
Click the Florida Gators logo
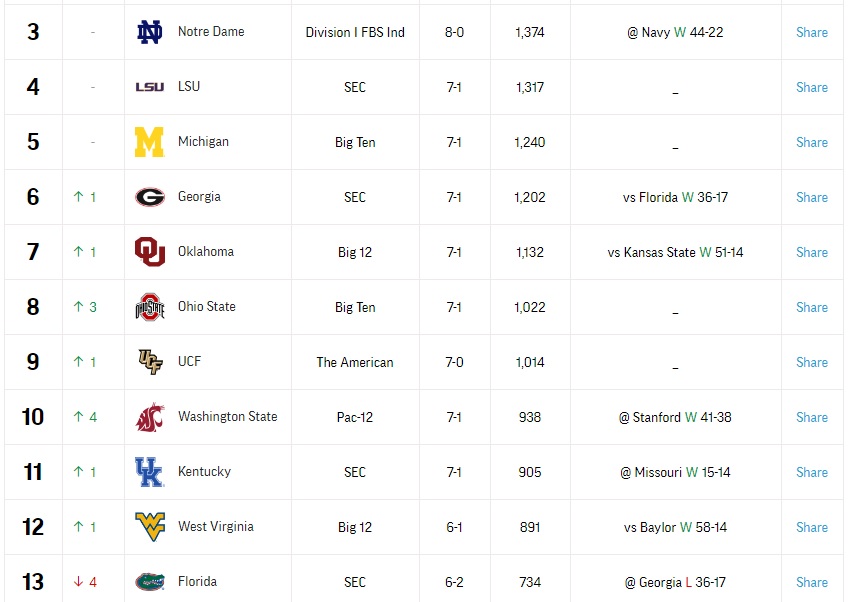pos(149,582)
